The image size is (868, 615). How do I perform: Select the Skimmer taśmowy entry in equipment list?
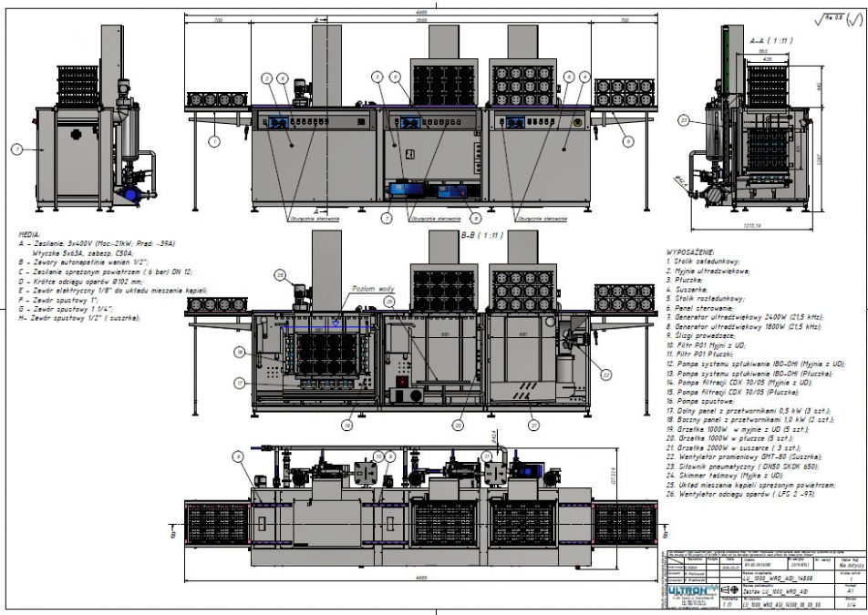pos(724,475)
